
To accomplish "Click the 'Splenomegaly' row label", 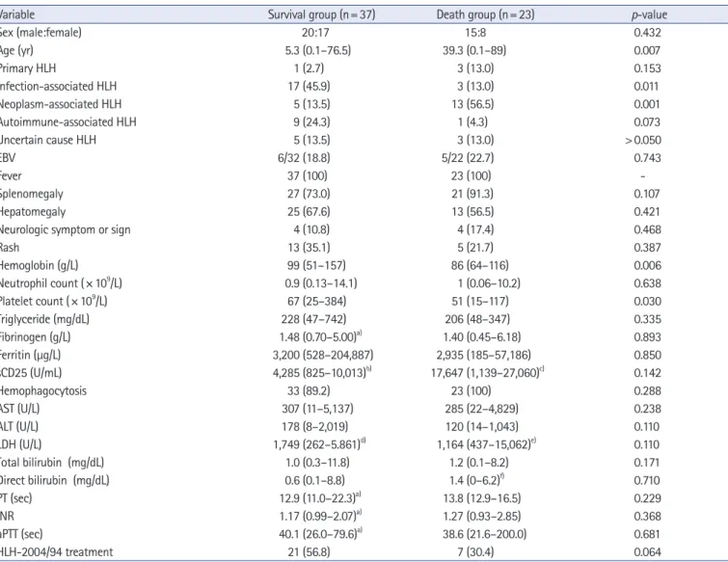I will pos(31,194).
